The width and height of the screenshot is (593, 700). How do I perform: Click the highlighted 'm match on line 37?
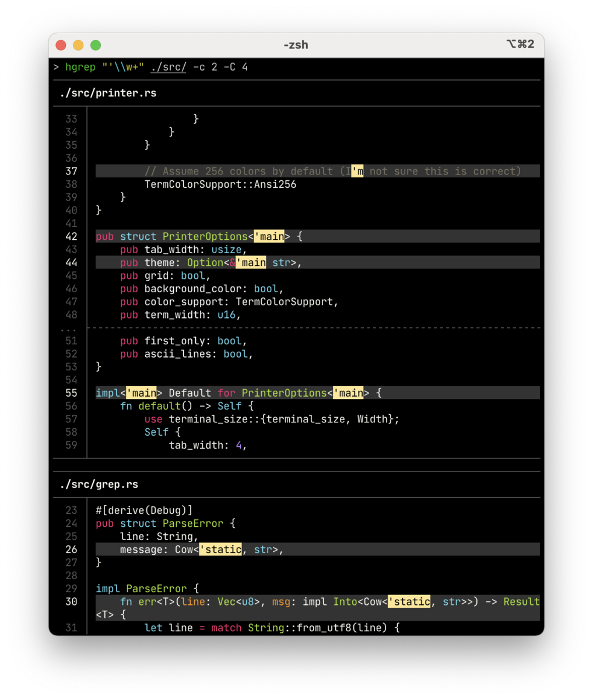click(357, 171)
